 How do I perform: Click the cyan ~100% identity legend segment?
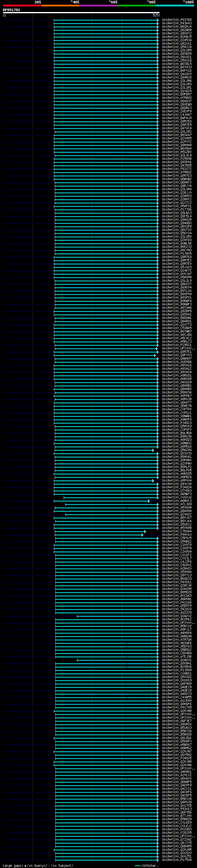click(x=175, y=6)
